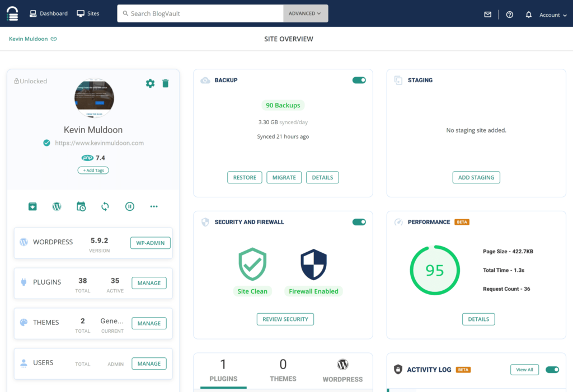Click REVIEW SECURITY button
Viewport: 573px width, 392px height.
[285, 319]
